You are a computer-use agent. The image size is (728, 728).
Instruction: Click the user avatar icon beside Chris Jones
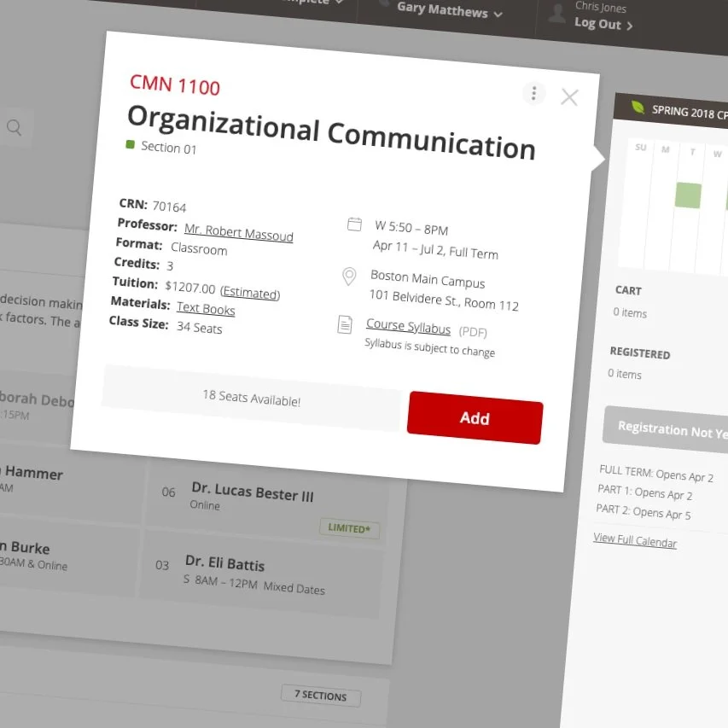(x=556, y=13)
